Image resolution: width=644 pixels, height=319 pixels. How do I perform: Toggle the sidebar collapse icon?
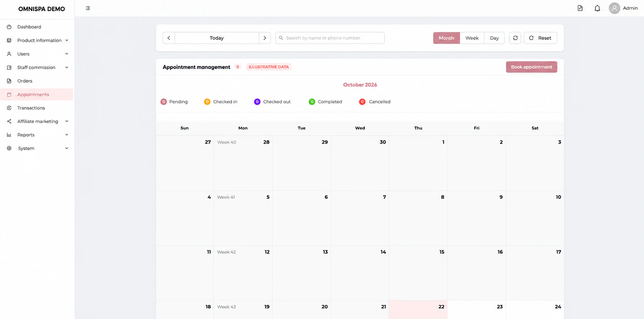(x=88, y=8)
